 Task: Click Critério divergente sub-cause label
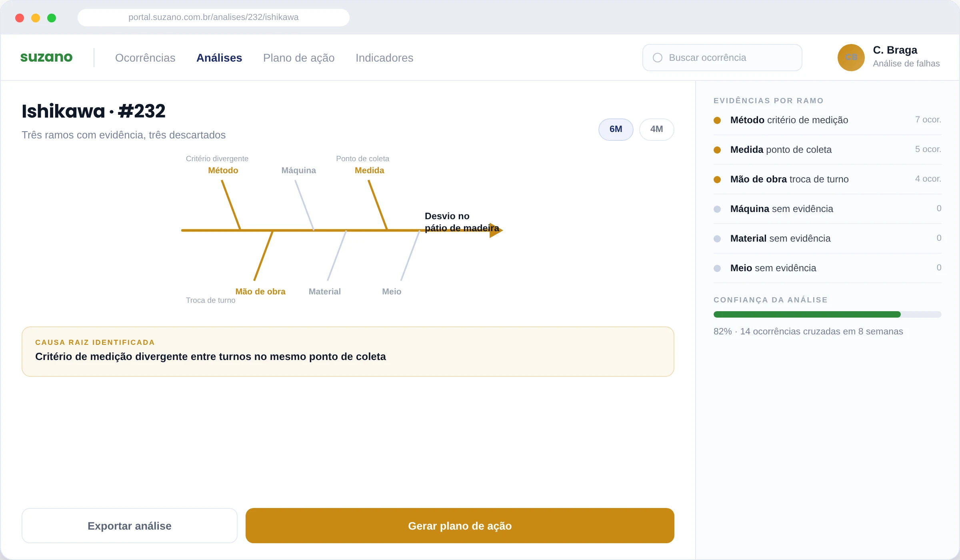tap(217, 159)
